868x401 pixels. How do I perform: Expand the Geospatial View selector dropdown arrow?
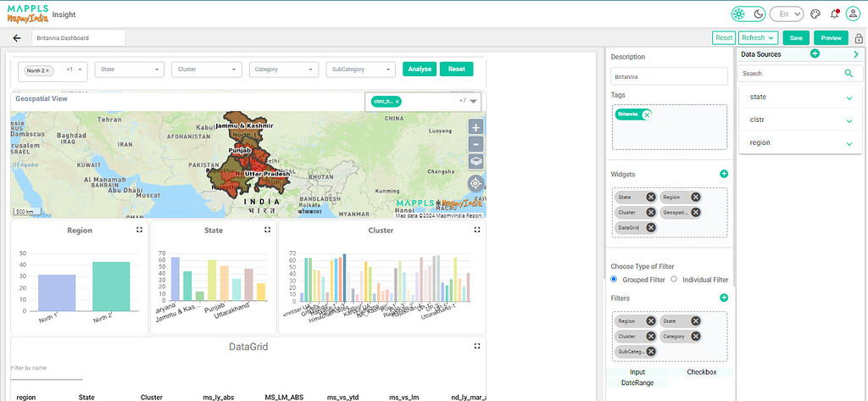coord(474,102)
